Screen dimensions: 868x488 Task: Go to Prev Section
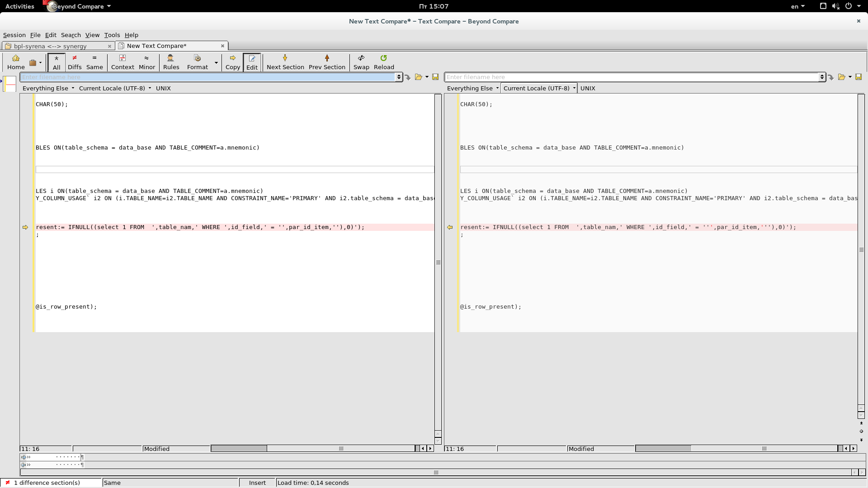click(326, 62)
